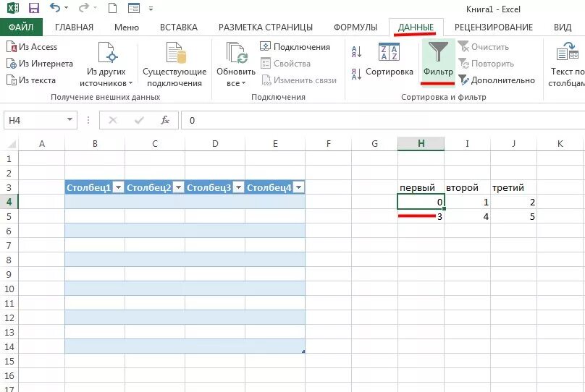Switch to the ФОРМУЛЫ tab

(x=355, y=27)
